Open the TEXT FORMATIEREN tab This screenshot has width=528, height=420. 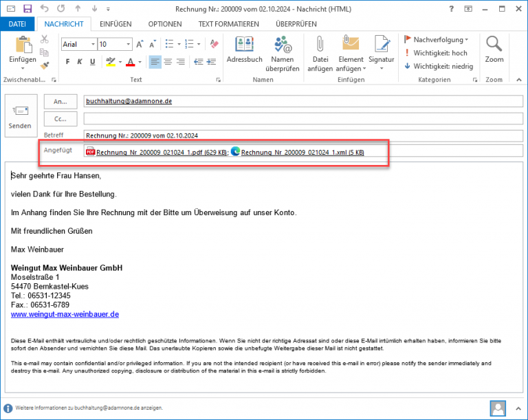click(x=228, y=24)
